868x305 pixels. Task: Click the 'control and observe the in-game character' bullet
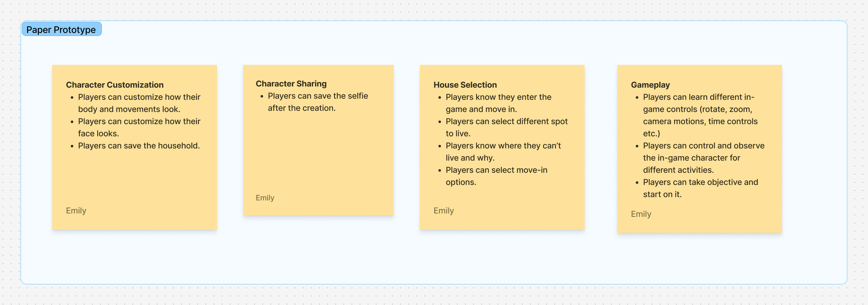coord(703,158)
